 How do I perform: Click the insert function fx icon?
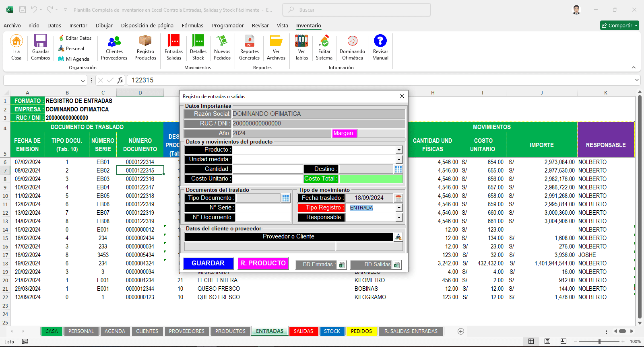120,80
